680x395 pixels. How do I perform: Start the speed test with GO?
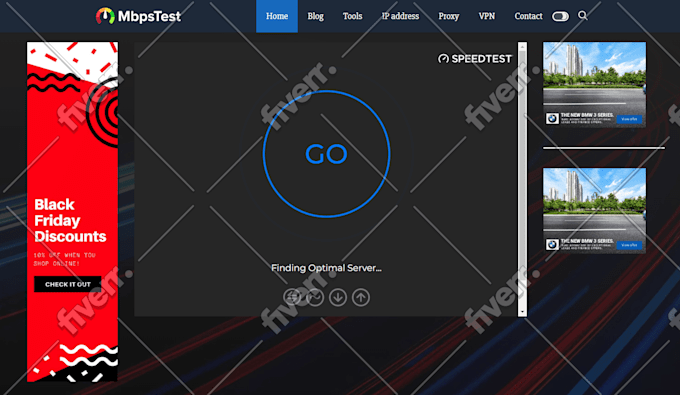coord(326,153)
